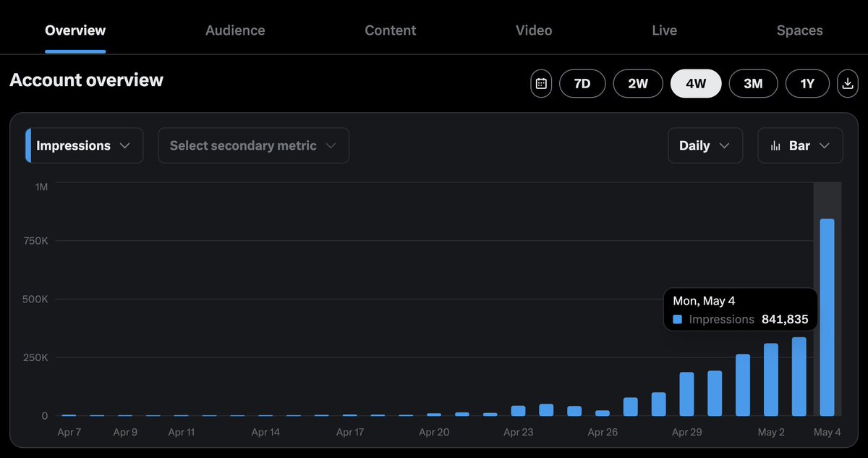Select the 2W time range
This screenshot has height=458, width=868.
click(x=638, y=83)
